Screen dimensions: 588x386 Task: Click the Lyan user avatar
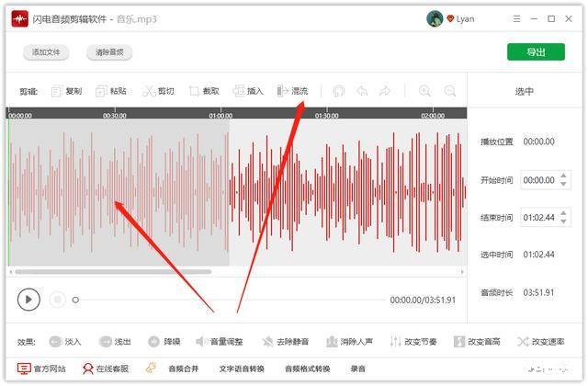click(x=435, y=18)
